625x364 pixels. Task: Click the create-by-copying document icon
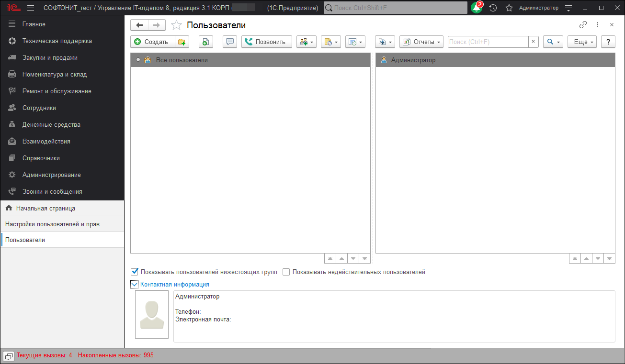[205, 42]
